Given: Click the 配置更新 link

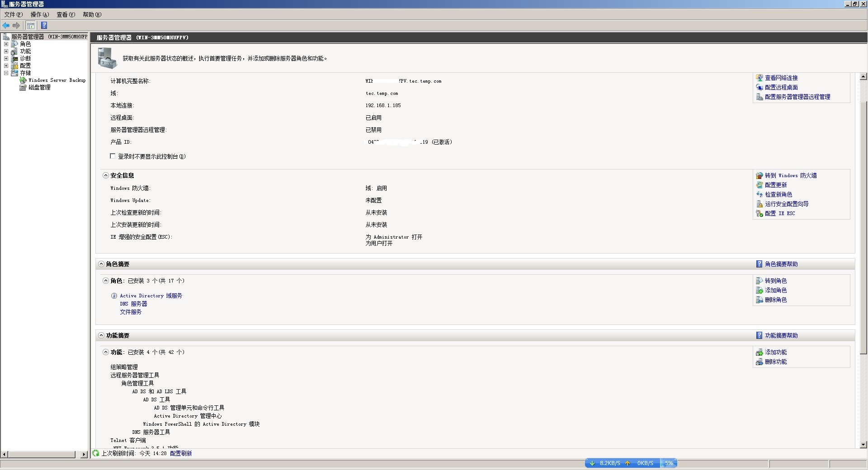Looking at the screenshot, I should (x=776, y=185).
